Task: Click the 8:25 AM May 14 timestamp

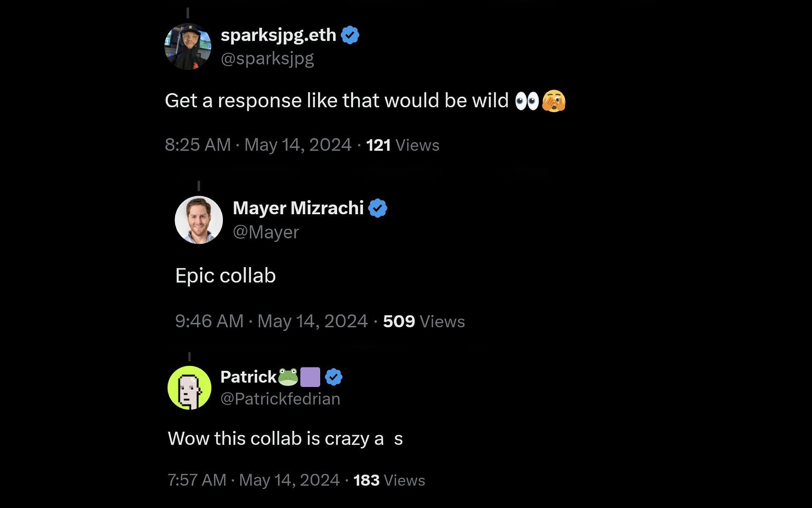Action: [258, 145]
